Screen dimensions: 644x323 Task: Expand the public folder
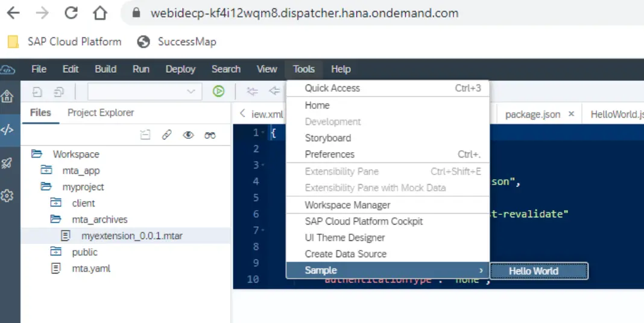click(56, 252)
